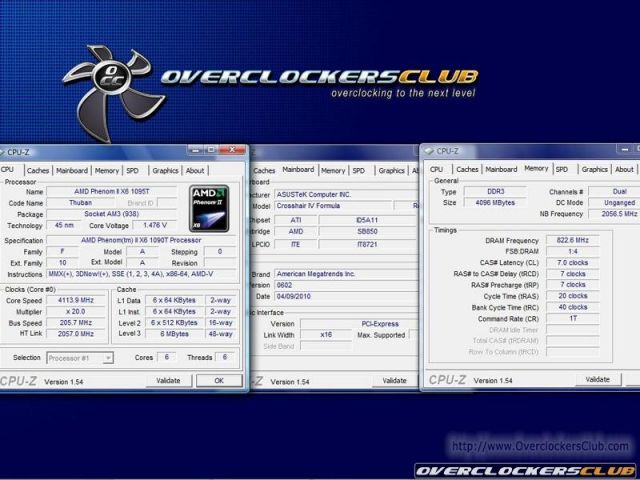Click memory Type value DDR3
The height and width of the screenshot is (480, 640).
[x=495, y=191]
